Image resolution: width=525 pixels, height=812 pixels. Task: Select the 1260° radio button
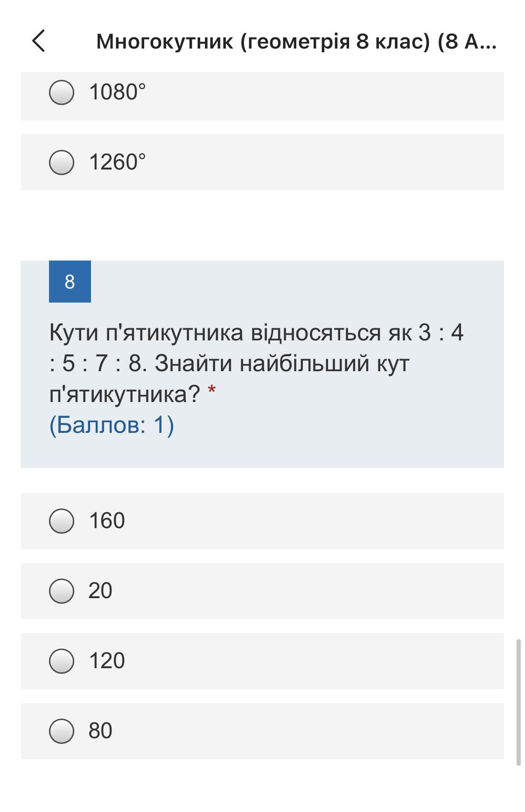[x=62, y=162]
